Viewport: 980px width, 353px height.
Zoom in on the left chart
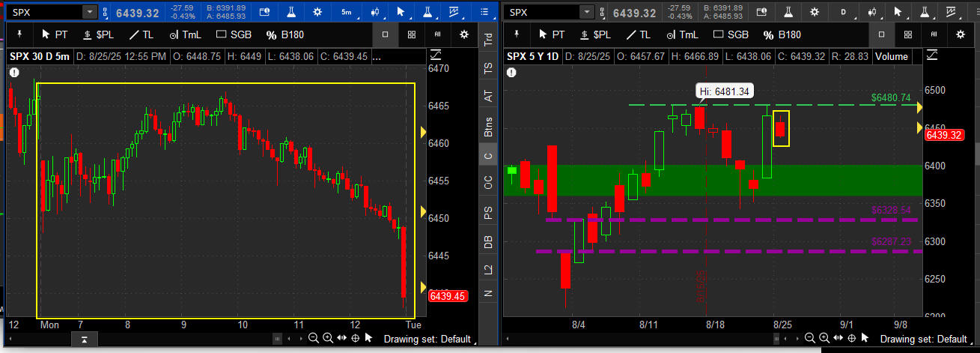pyautogui.click(x=328, y=339)
